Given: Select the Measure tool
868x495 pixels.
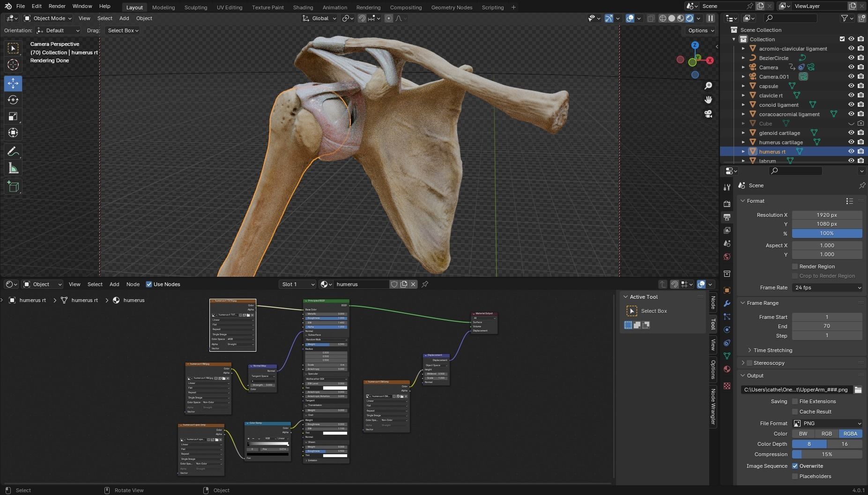Looking at the screenshot, I should (x=13, y=169).
